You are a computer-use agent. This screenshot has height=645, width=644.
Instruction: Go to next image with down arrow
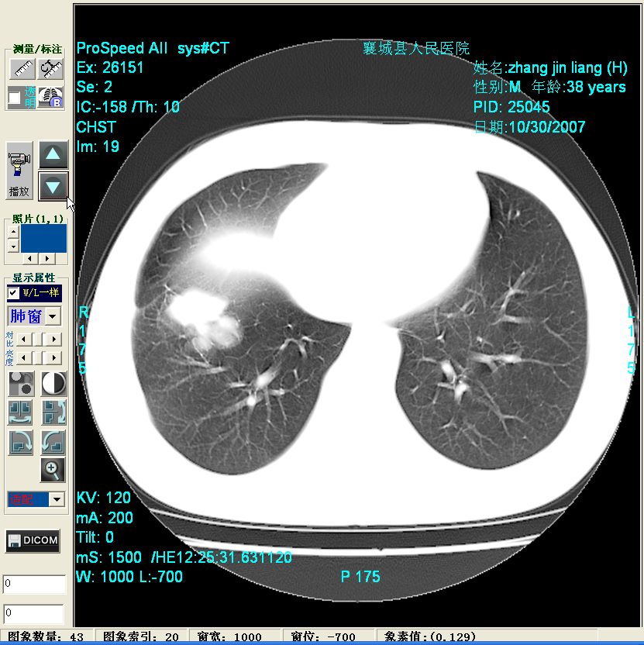53,186
